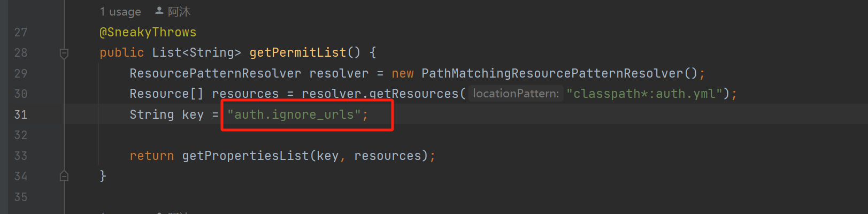
Task: Click the "auth.ignore_urls" string value
Action: [294, 114]
